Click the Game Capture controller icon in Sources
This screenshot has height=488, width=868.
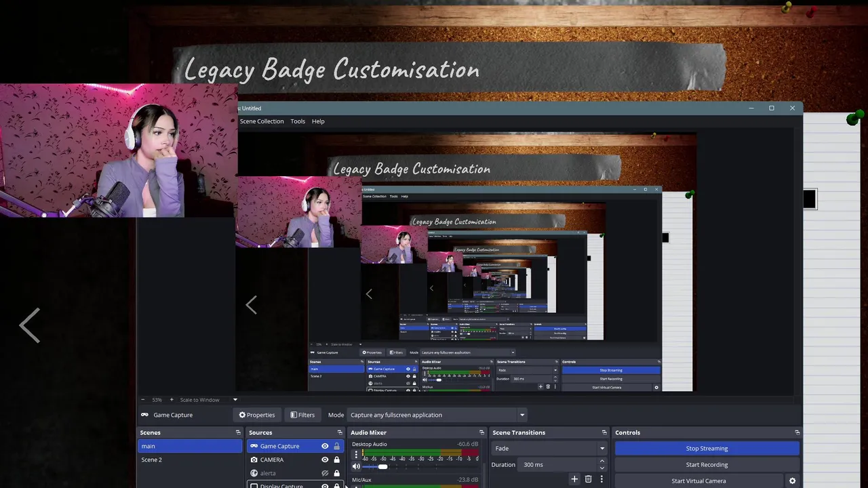254,446
